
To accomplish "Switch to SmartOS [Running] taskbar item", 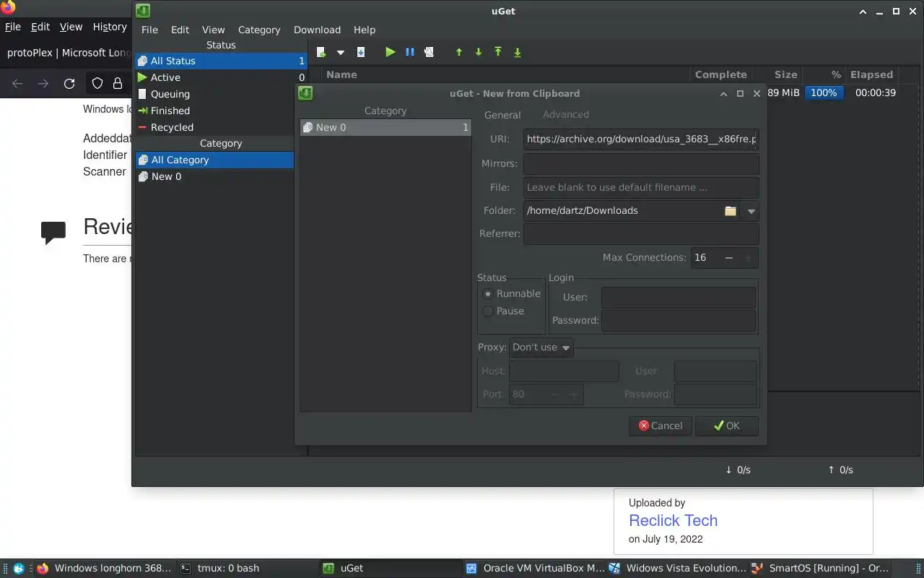I will click(x=821, y=568).
